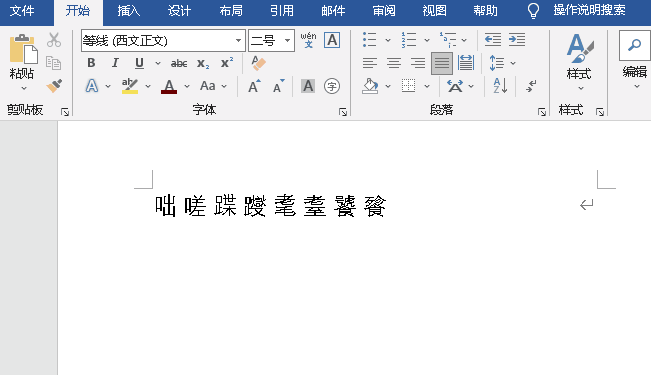The width and height of the screenshot is (651, 375).
Task: Click the 操作说明搜索 search field
Action: click(x=589, y=10)
